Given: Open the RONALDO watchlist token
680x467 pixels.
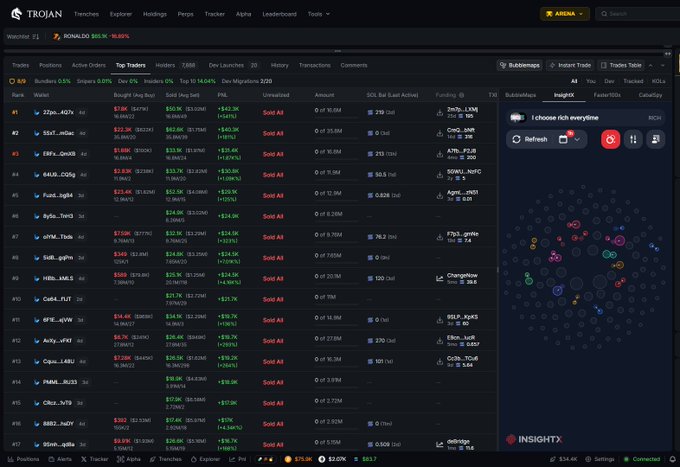Looking at the screenshot, I should [x=91, y=36].
